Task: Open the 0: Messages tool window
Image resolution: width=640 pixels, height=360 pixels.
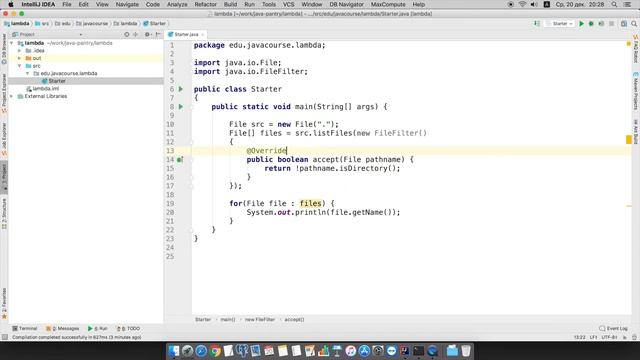Action: (x=62, y=329)
